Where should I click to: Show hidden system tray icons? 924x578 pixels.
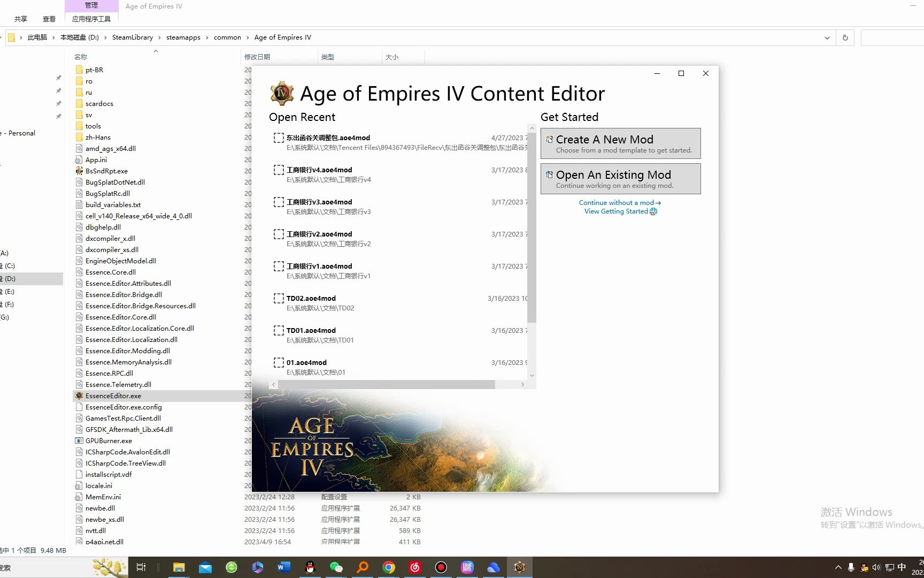[x=838, y=567]
